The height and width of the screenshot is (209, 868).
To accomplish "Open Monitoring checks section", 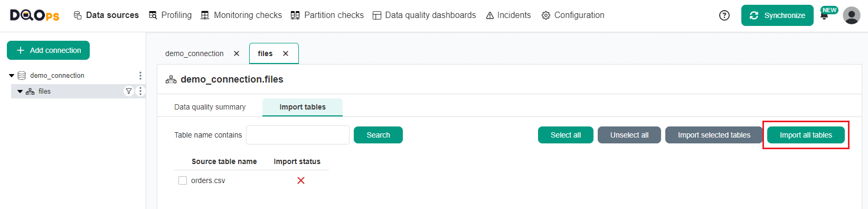I will [241, 15].
